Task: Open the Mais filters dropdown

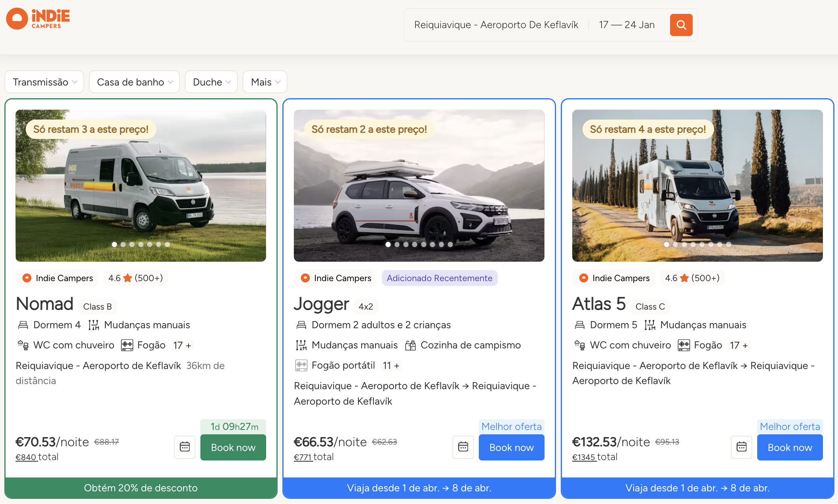Action: [265, 82]
